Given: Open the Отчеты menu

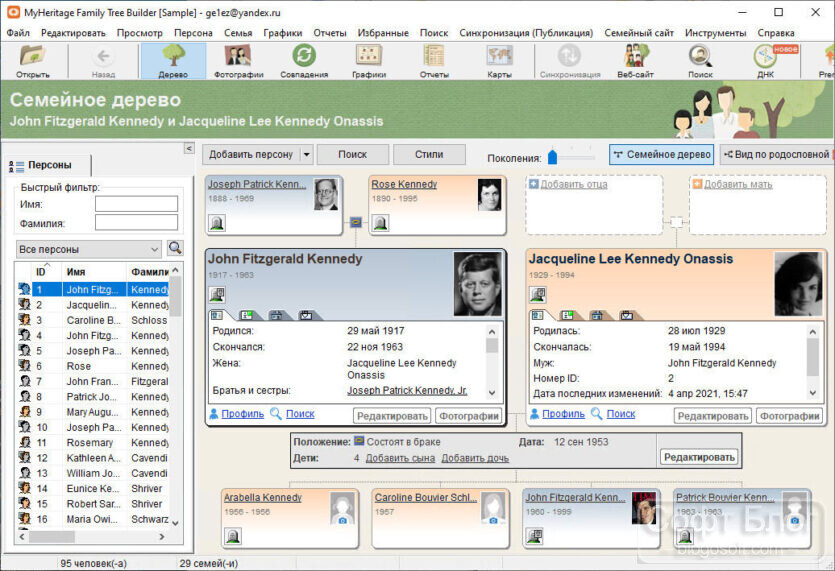Looking at the screenshot, I should (x=330, y=32).
